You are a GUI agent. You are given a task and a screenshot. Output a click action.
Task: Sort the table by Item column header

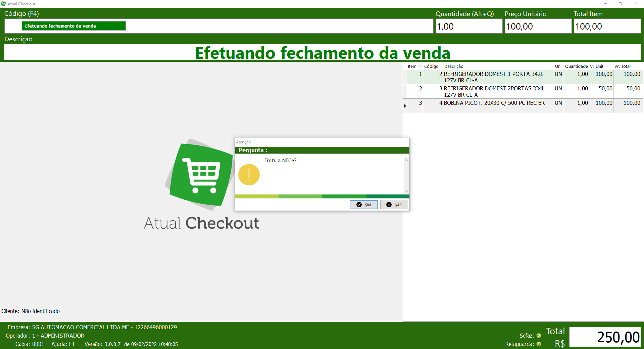pyautogui.click(x=415, y=66)
